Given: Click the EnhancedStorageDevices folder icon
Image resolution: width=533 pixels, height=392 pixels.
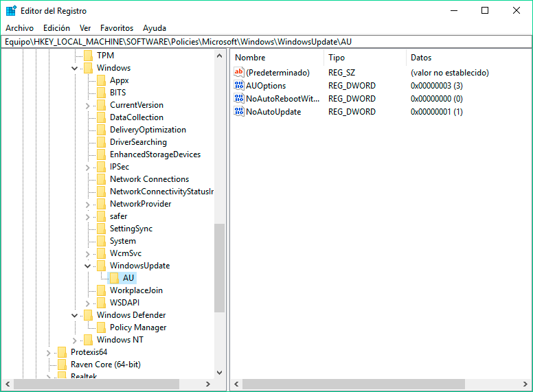Looking at the screenshot, I should 101,154.
